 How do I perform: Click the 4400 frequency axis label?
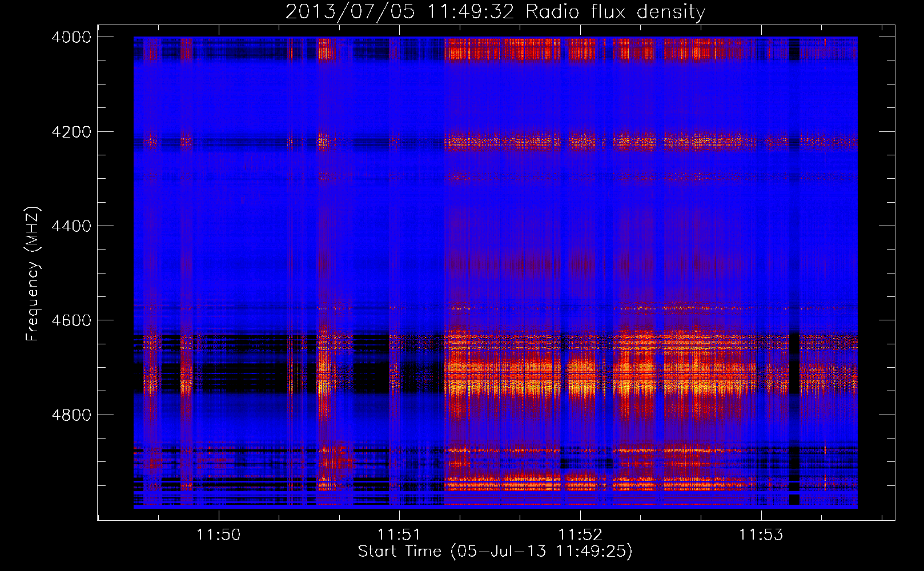tap(71, 226)
